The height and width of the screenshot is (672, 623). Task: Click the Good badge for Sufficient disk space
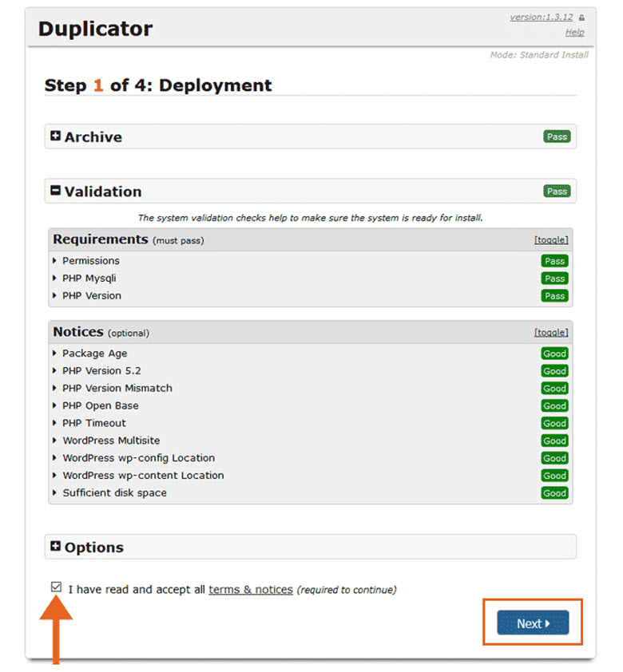[554, 493]
